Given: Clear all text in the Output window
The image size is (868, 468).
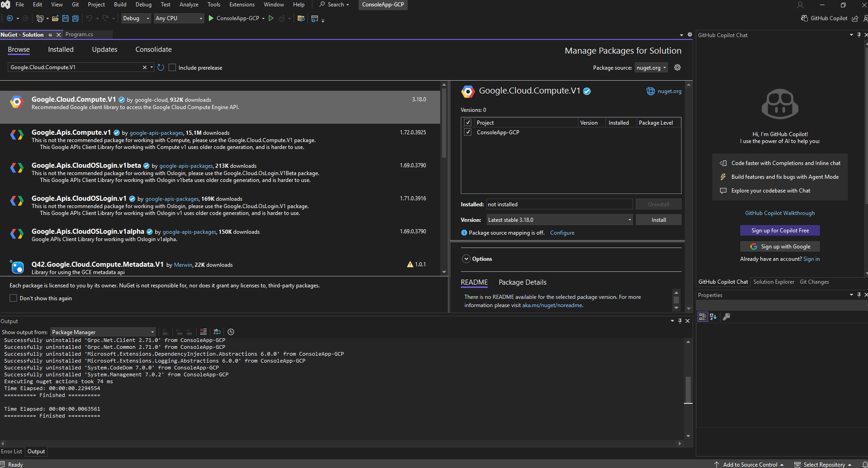Looking at the screenshot, I should 203,332.
